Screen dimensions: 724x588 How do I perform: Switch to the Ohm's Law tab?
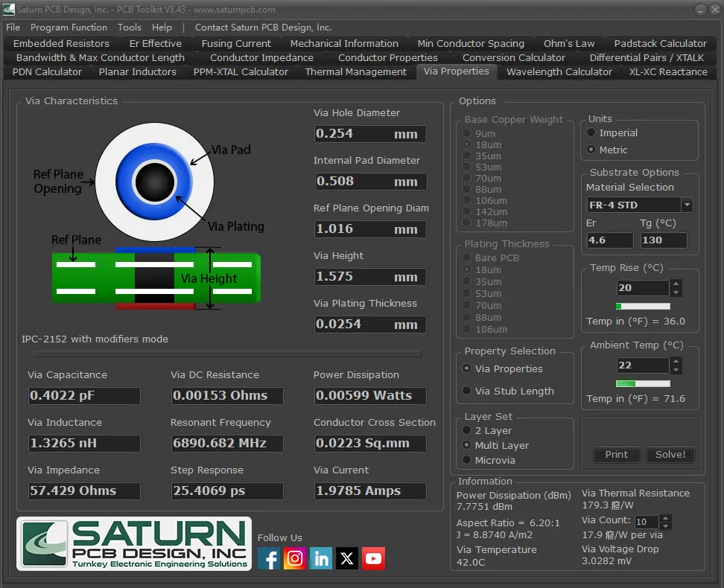569,43
